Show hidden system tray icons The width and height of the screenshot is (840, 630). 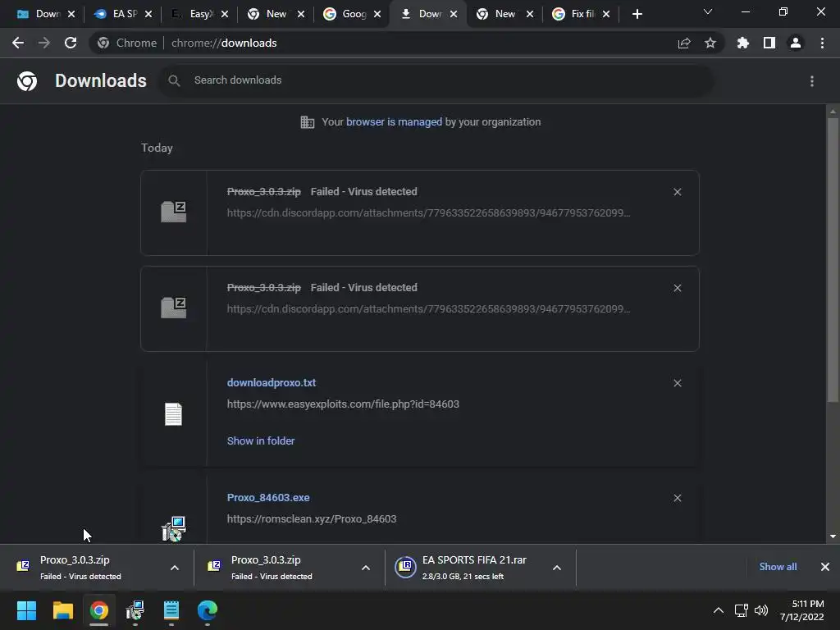pos(719,610)
